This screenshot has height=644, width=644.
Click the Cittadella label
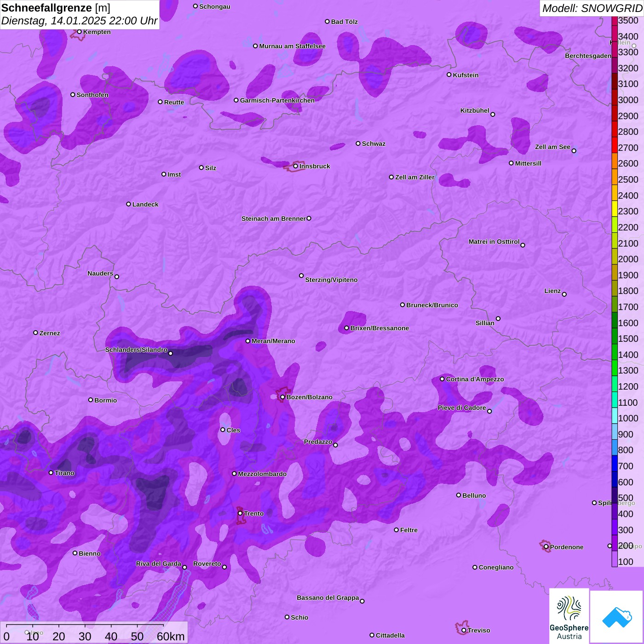pos(390,635)
